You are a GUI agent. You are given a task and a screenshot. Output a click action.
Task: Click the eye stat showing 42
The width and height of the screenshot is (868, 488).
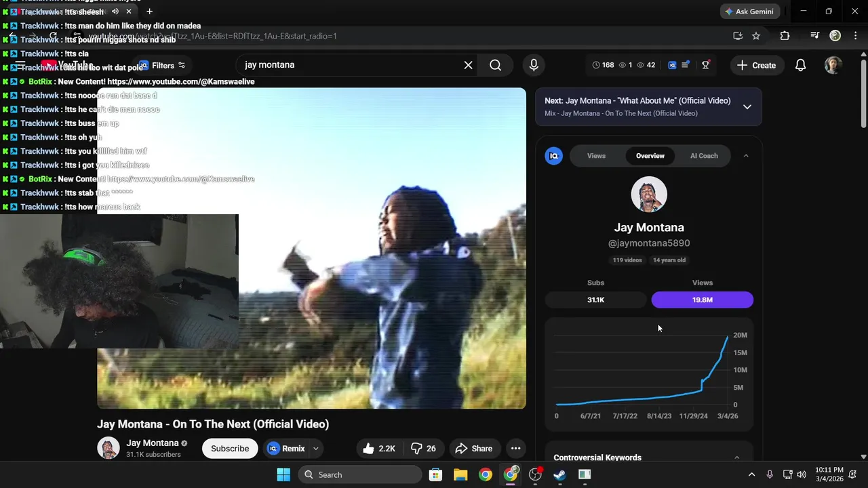tap(646, 65)
